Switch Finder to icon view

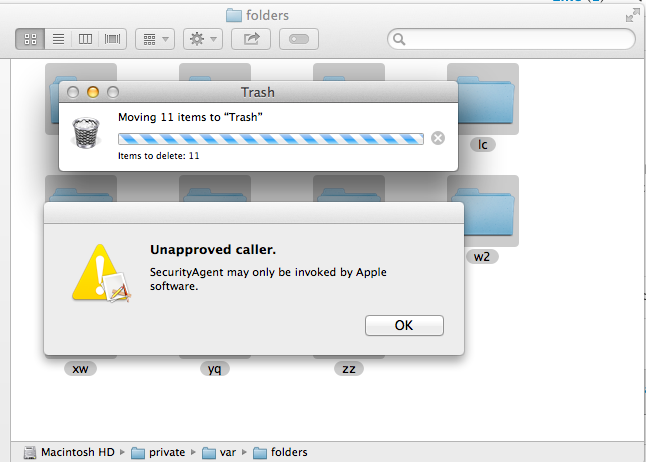tap(30, 39)
